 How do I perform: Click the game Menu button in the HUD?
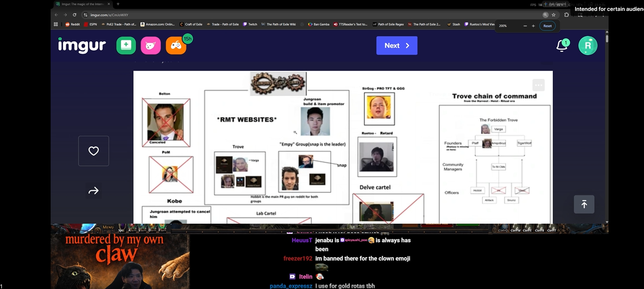click(x=108, y=227)
